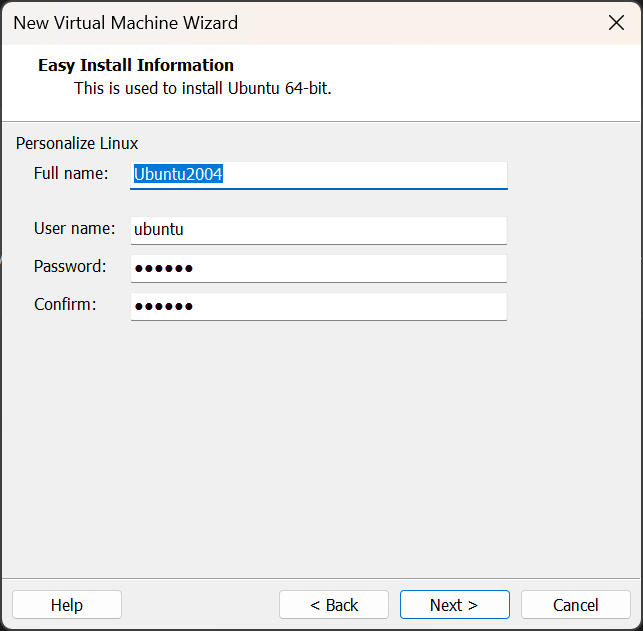
Task: Click the empty panel area below Confirm field
Action: [320, 440]
